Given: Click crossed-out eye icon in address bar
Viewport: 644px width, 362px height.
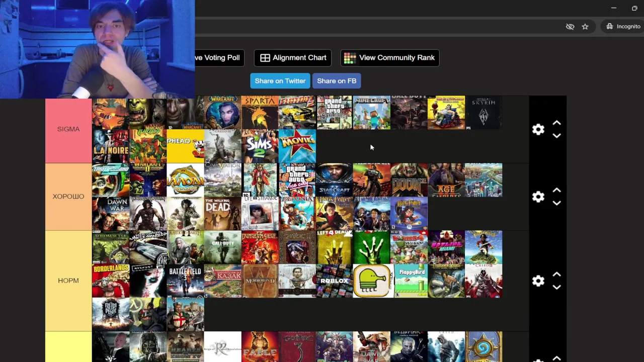Looking at the screenshot, I should click(x=570, y=27).
